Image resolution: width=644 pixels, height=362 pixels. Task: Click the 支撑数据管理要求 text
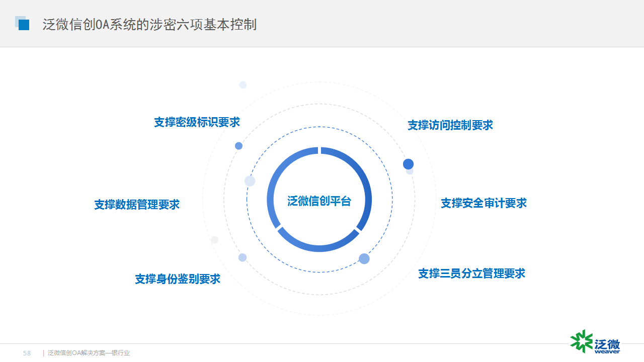(x=137, y=205)
